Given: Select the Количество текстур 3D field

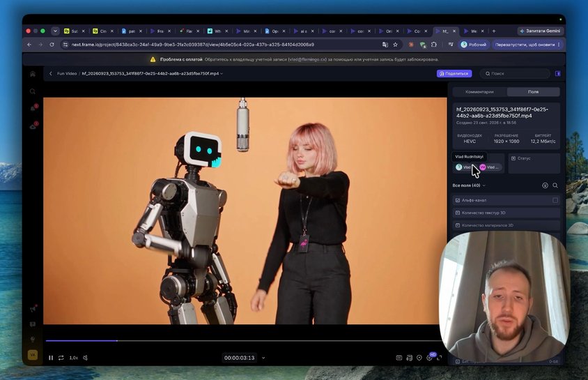Looking at the screenshot, I should click(506, 213).
